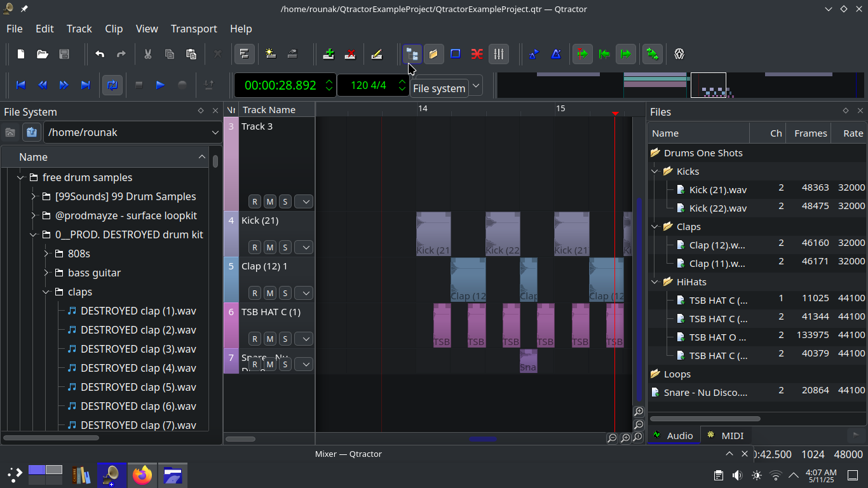
Task: Open the Mixer window icon
Action: click(x=499, y=54)
